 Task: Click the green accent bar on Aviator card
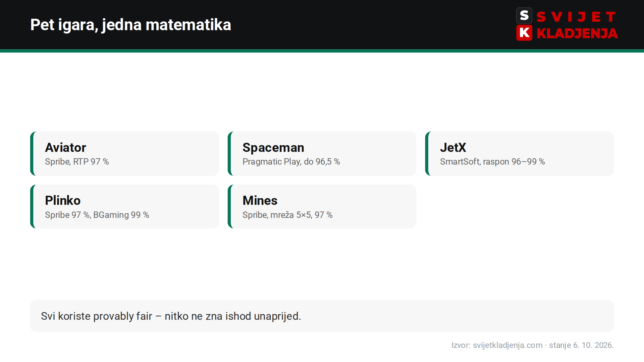pos(32,154)
